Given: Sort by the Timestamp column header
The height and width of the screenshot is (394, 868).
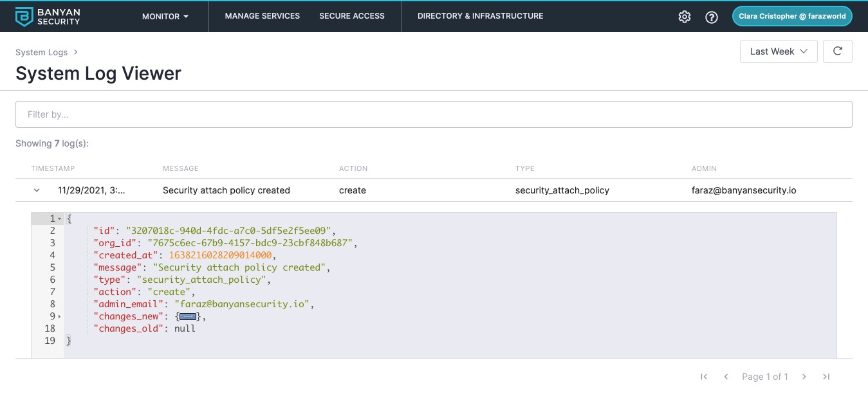Looking at the screenshot, I should [53, 168].
